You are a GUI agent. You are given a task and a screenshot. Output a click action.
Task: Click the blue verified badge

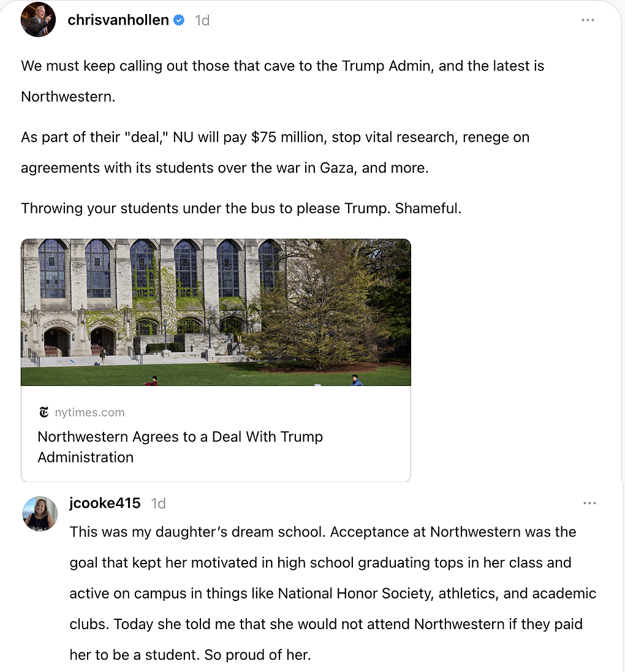(179, 20)
